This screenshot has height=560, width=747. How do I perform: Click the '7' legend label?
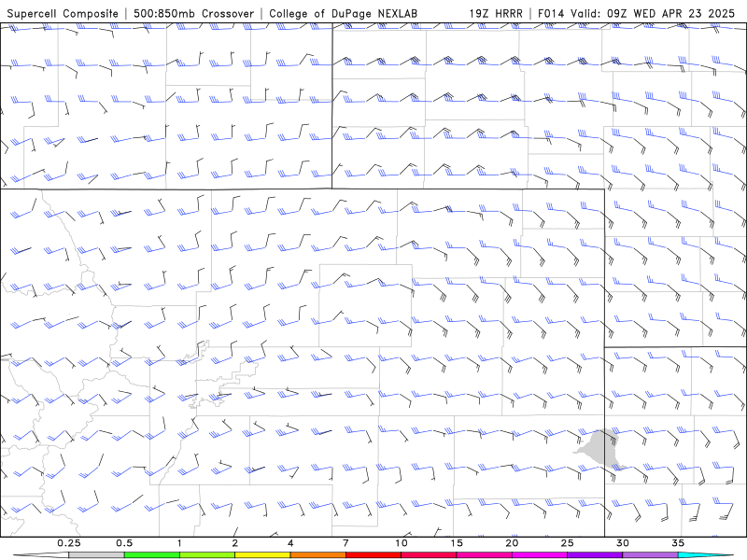pos(345,543)
